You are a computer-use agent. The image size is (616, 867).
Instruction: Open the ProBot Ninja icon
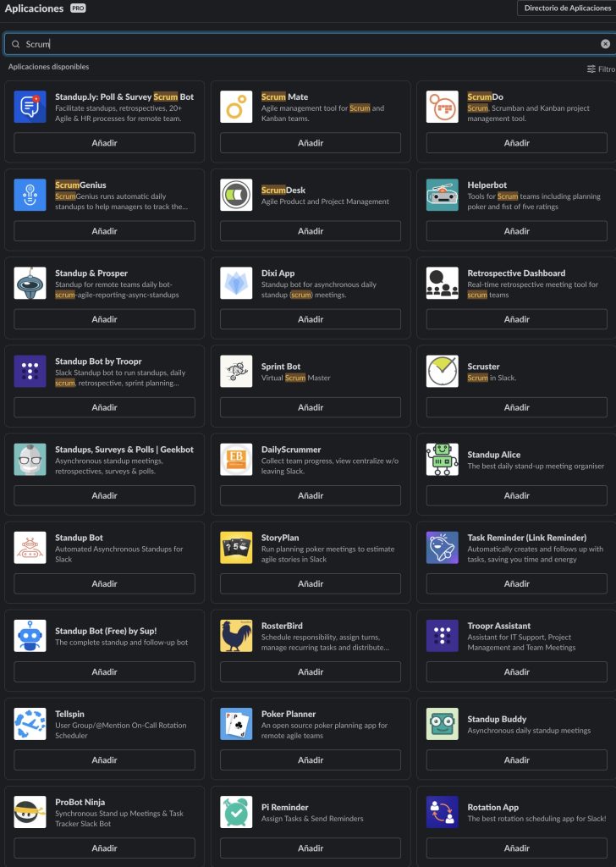click(x=30, y=812)
